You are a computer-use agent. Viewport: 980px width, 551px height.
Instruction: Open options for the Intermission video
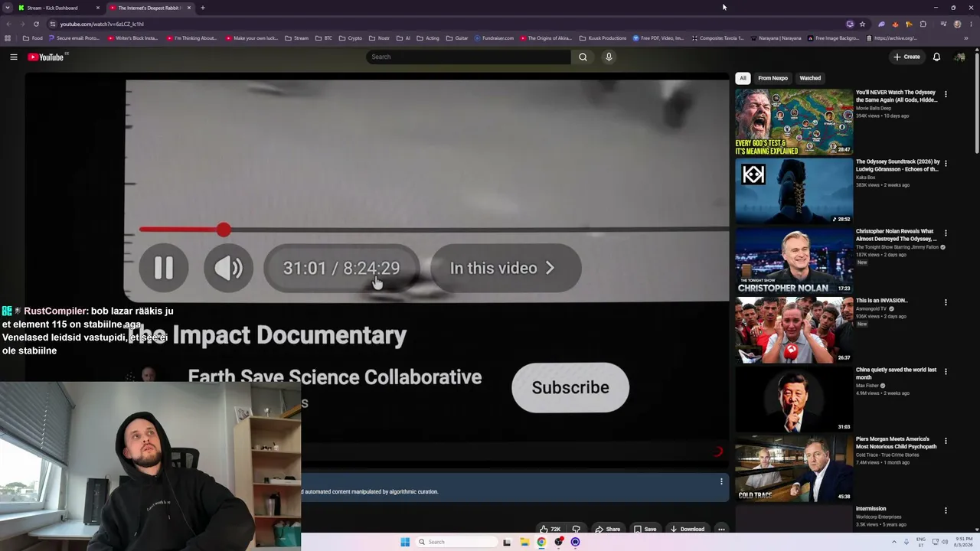tap(946, 510)
